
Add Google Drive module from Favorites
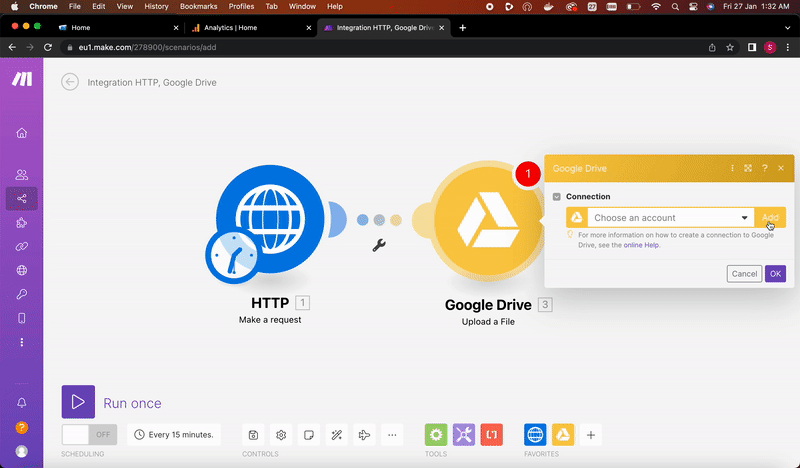point(563,435)
